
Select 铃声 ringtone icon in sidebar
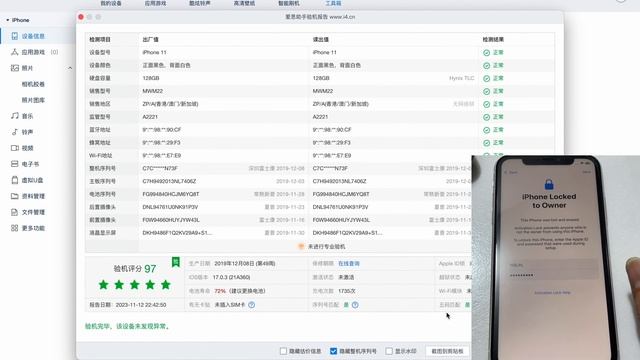point(15,132)
